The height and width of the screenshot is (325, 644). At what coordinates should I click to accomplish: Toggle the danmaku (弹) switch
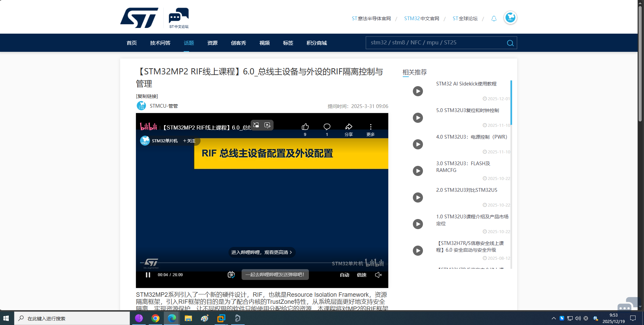point(231,275)
